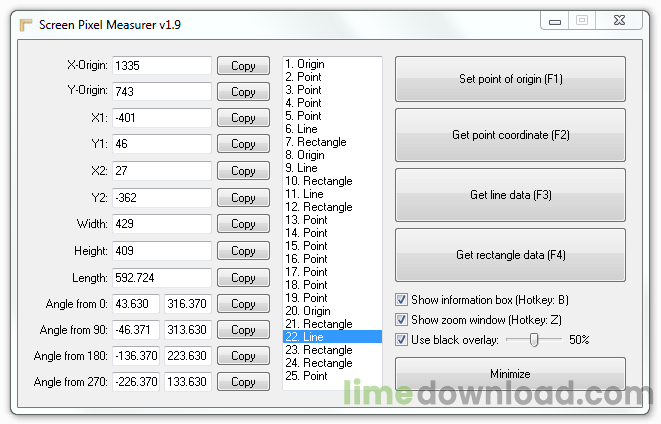The height and width of the screenshot is (424, 661).
Task: Click the Length field showing 592.724
Action: (162, 278)
